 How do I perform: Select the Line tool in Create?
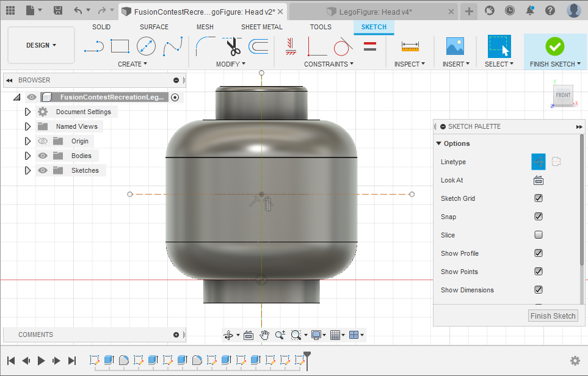94,46
